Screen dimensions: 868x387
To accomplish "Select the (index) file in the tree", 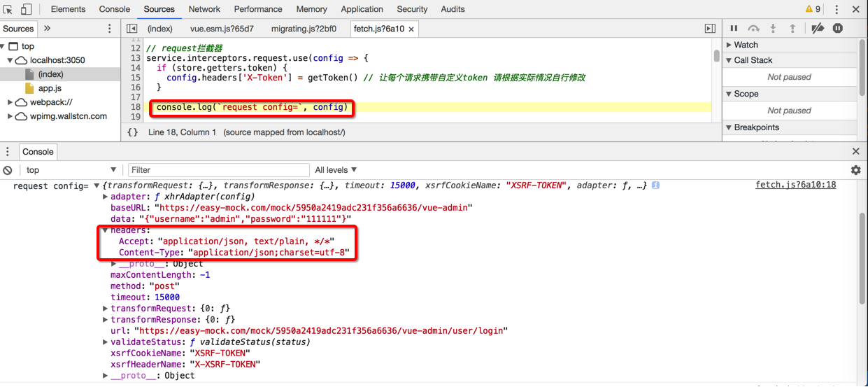I will [50, 74].
